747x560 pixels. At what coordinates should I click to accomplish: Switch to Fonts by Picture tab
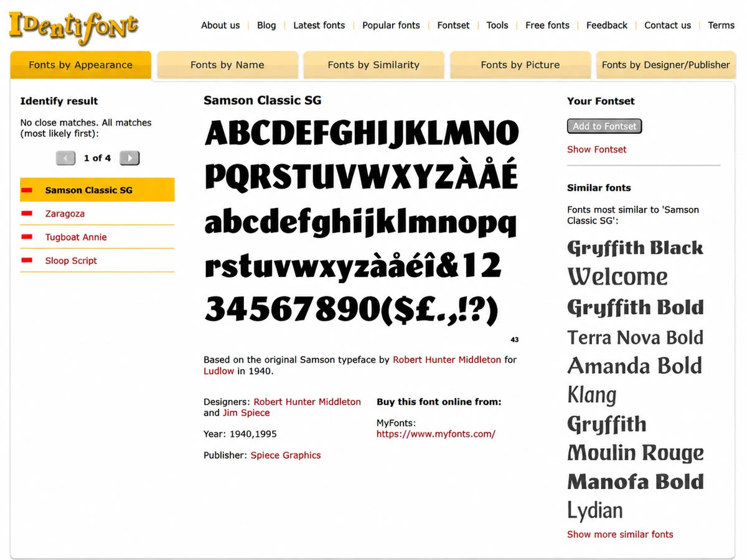[x=520, y=65]
